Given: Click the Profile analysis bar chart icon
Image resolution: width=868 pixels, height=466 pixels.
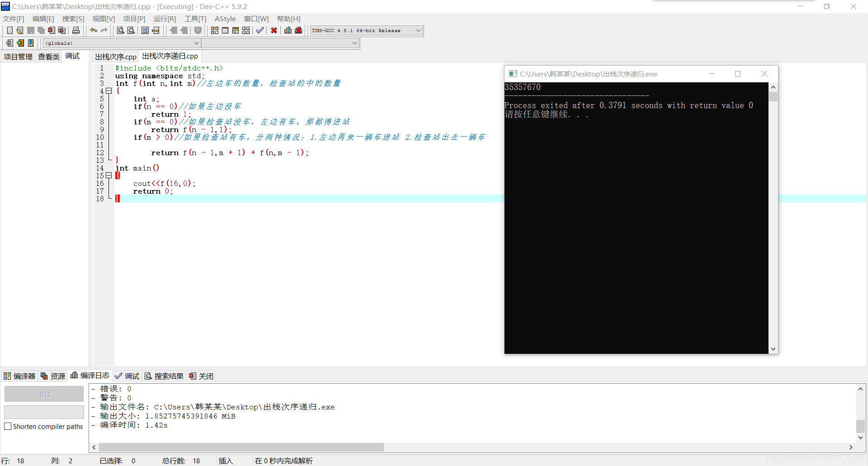Looking at the screenshot, I should tap(288, 30).
